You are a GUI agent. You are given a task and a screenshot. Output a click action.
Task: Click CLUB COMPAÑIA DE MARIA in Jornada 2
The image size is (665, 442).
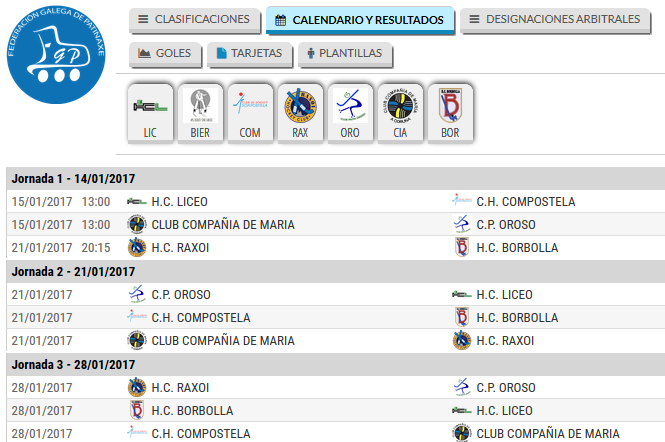(x=223, y=341)
